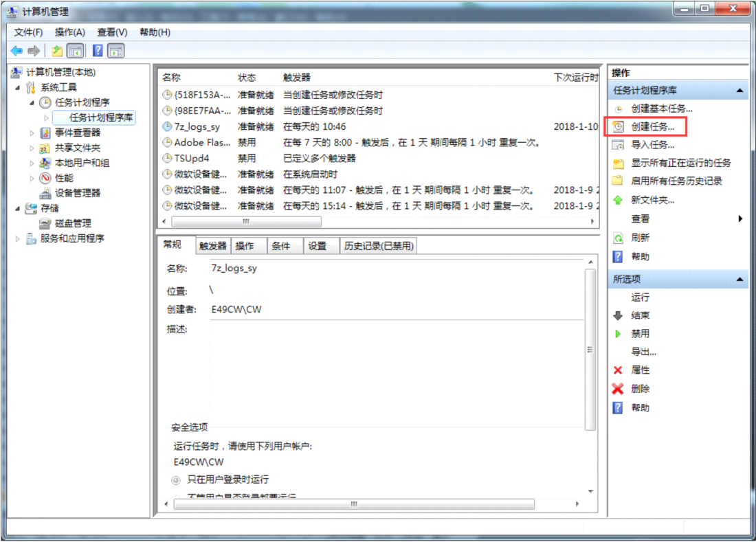Collapse the 所选项 actions section arrow
This screenshot has height=542, width=756.
[x=740, y=280]
